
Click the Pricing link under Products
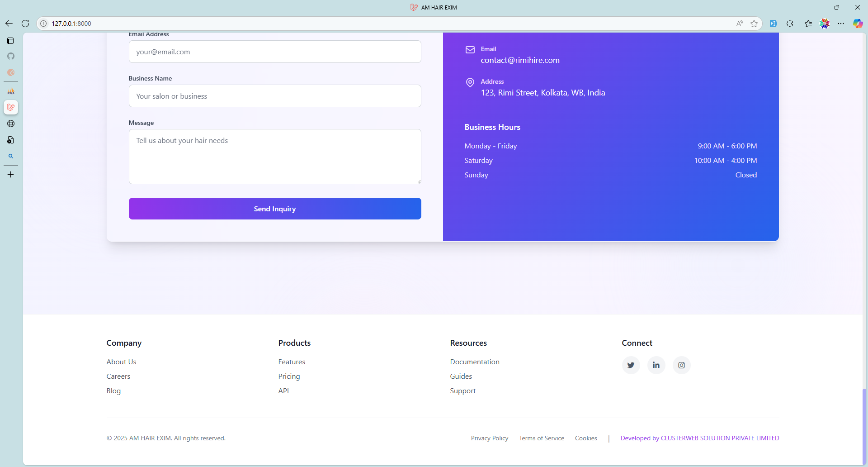[289, 376]
